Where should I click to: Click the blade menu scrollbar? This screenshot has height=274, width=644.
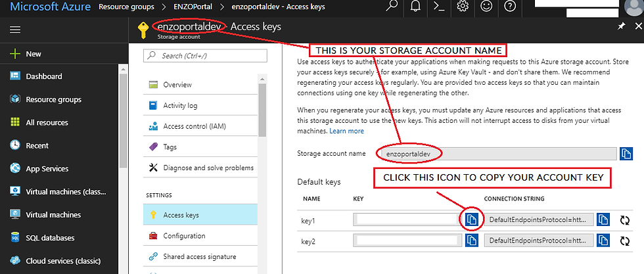tap(262, 109)
